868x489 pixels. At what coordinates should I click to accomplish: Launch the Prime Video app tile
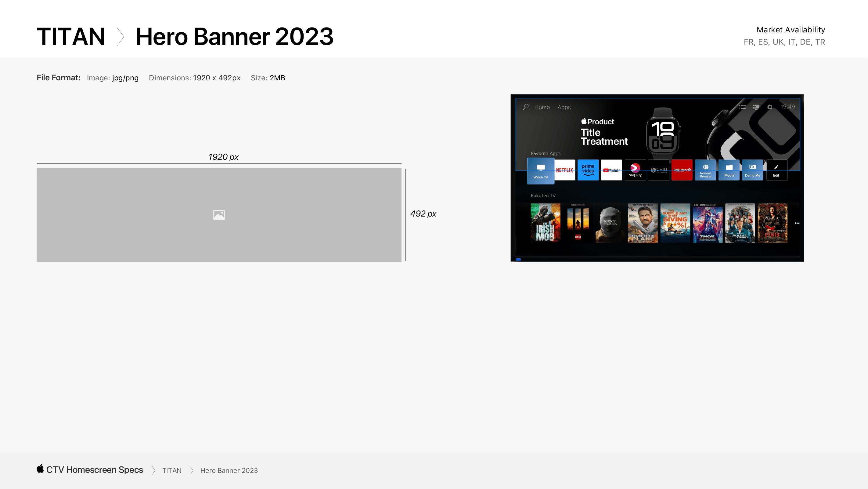click(588, 170)
